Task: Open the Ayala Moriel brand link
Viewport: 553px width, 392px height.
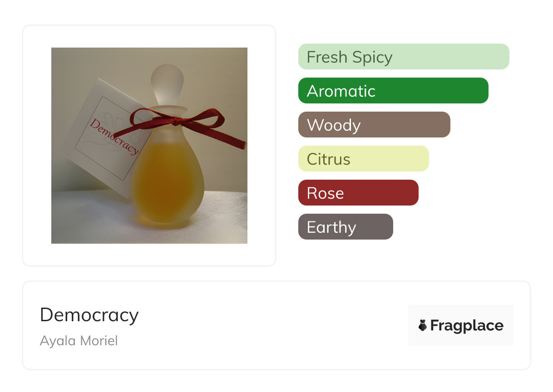Action: click(79, 341)
